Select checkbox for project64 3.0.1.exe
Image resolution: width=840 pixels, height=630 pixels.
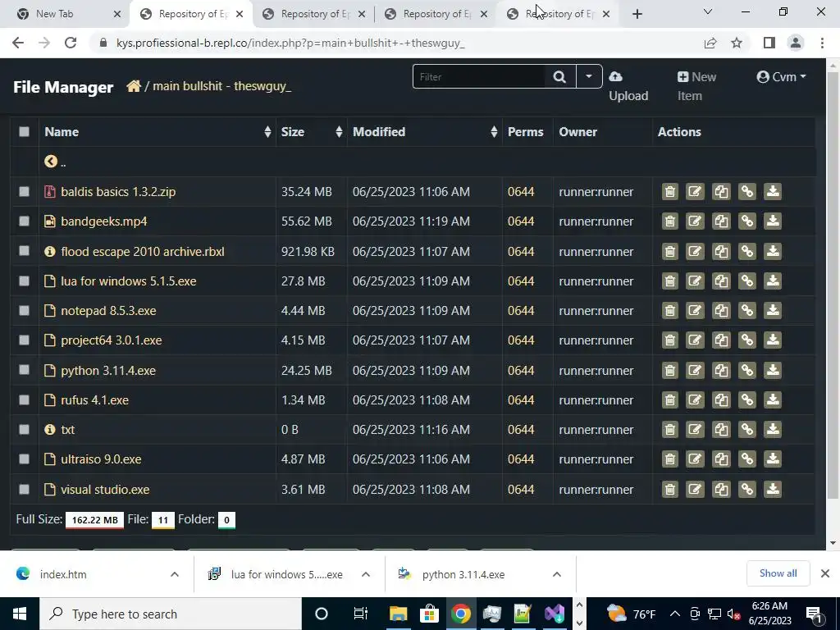[x=24, y=340]
